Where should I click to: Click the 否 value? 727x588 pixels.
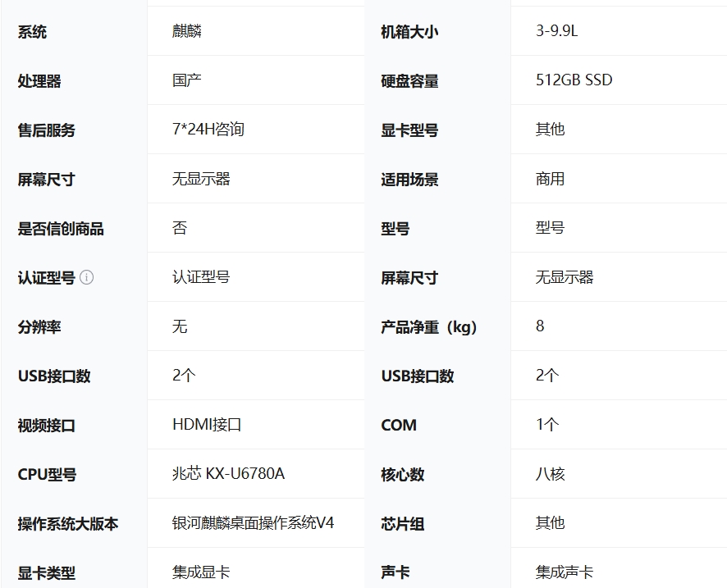click(180, 227)
